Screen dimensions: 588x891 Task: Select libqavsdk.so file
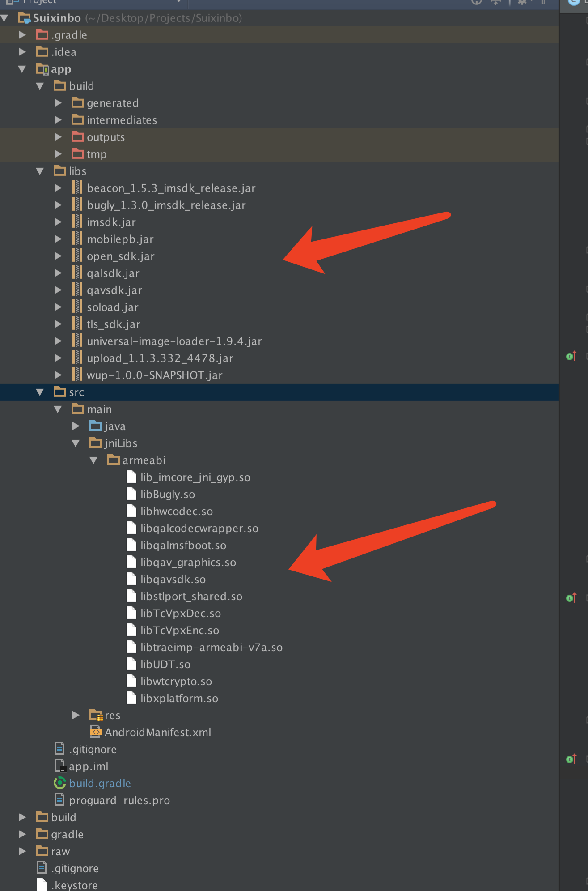click(x=173, y=580)
